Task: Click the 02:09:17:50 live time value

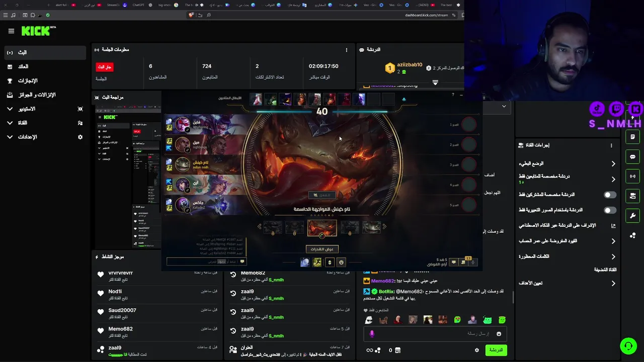Action: (324, 66)
